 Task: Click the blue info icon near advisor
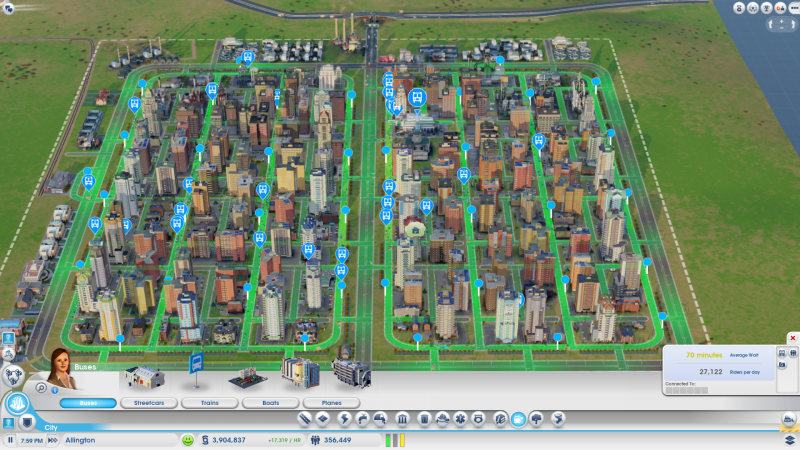(55, 390)
